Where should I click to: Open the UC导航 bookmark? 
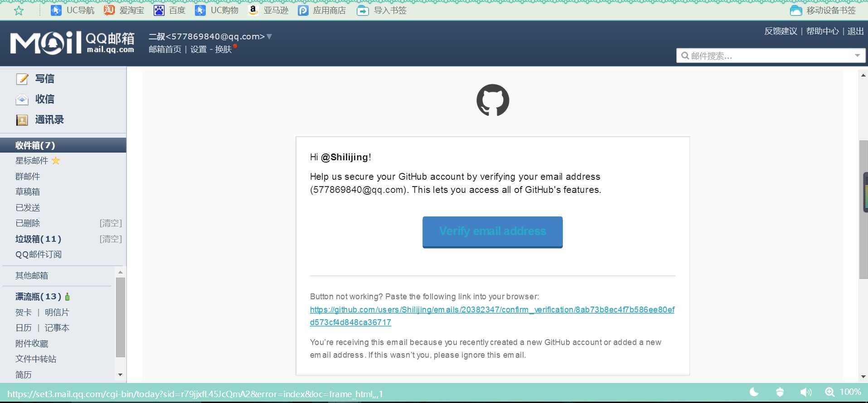(x=73, y=10)
